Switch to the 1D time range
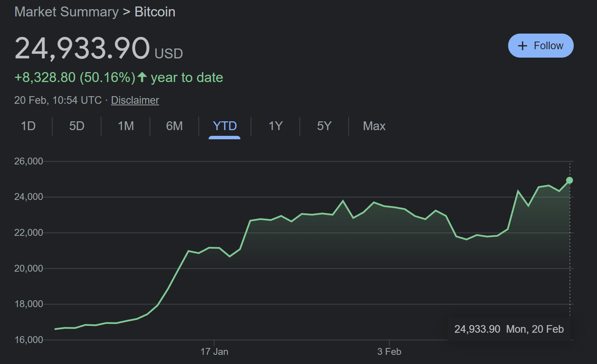 pyautogui.click(x=28, y=126)
